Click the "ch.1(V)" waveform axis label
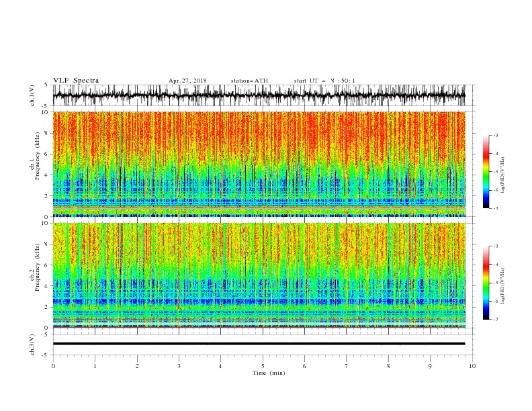 click(x=32, y=95)
